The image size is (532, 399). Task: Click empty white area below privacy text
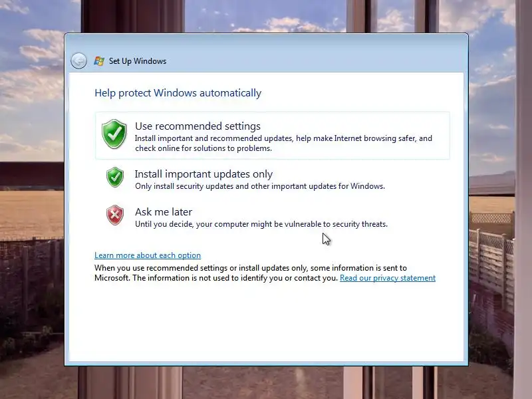click(266, 323)
